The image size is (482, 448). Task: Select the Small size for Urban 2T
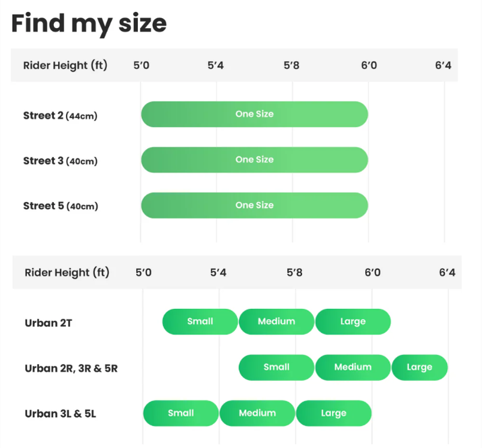tap(200, 321)
